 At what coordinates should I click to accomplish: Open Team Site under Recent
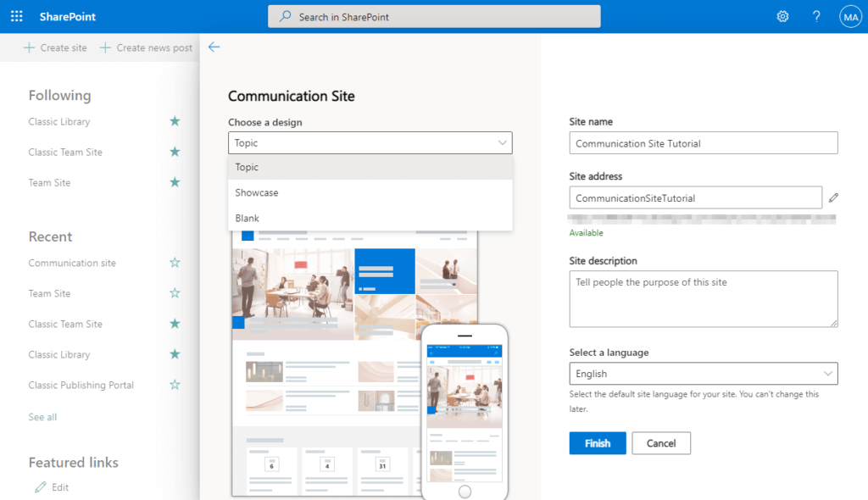click(x=49, y=293)
